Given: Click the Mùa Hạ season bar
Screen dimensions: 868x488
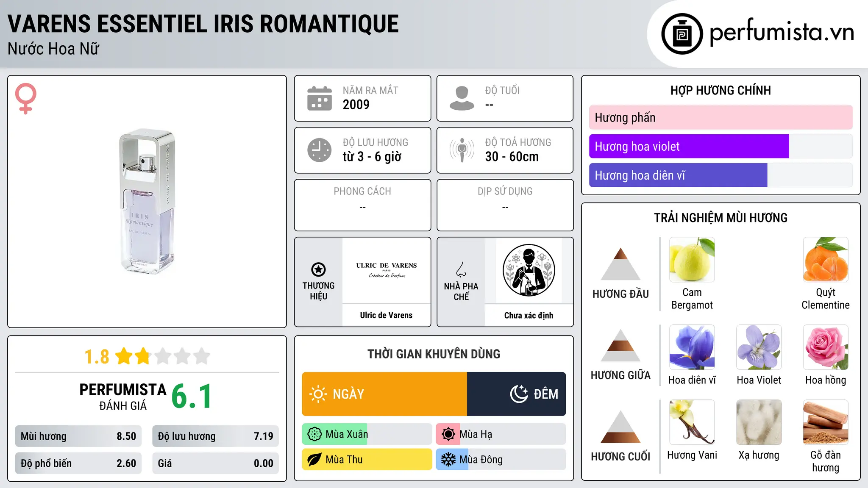Looking at the screenshot, I should click(501, 434).
